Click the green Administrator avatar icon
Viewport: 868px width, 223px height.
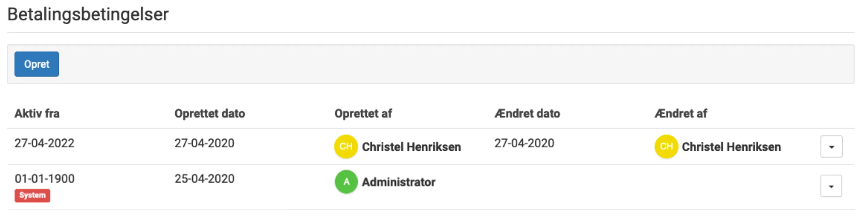coord(346,182)
